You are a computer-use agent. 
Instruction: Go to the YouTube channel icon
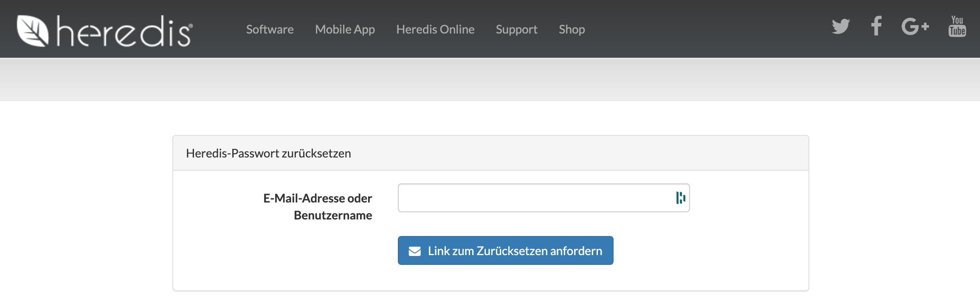pyautogui.click(x=957, y=26)
